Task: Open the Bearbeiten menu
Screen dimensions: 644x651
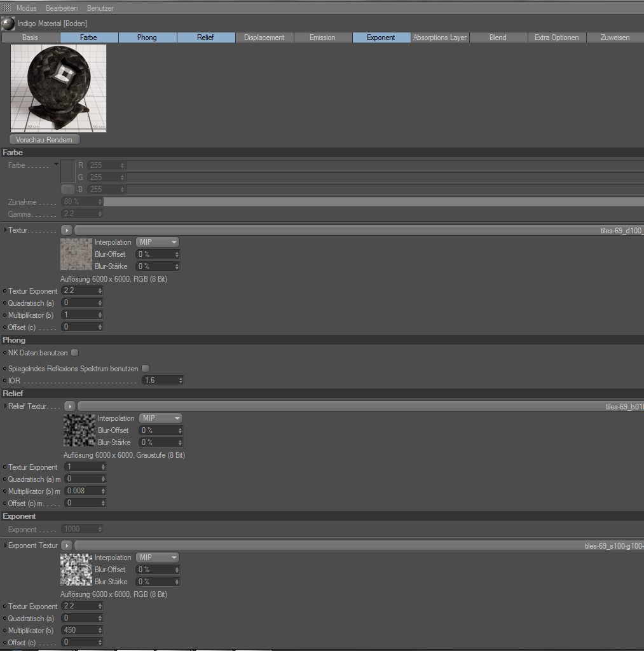Action: 62,8
